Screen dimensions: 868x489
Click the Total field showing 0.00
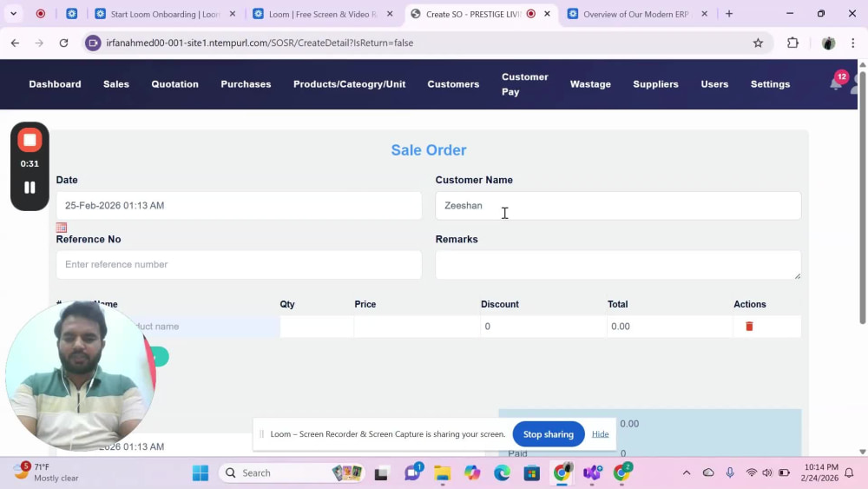coord(669,327)
